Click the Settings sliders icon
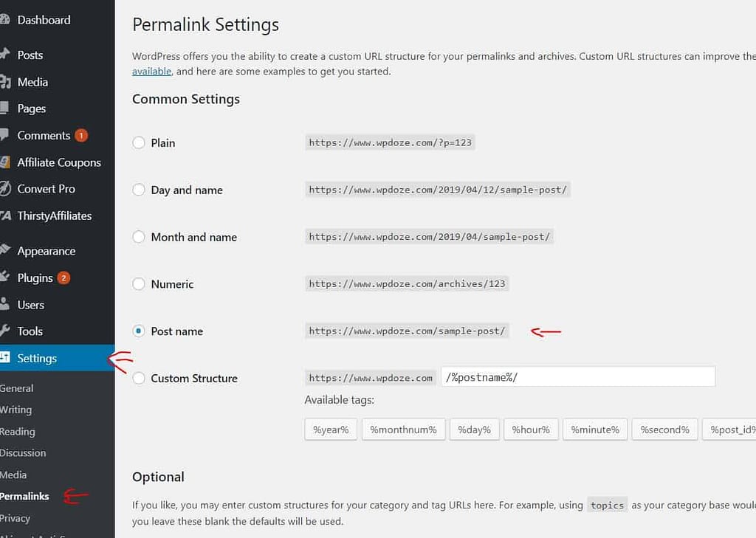This screenshot has width=756, height=538. click(x=5, y=357)
